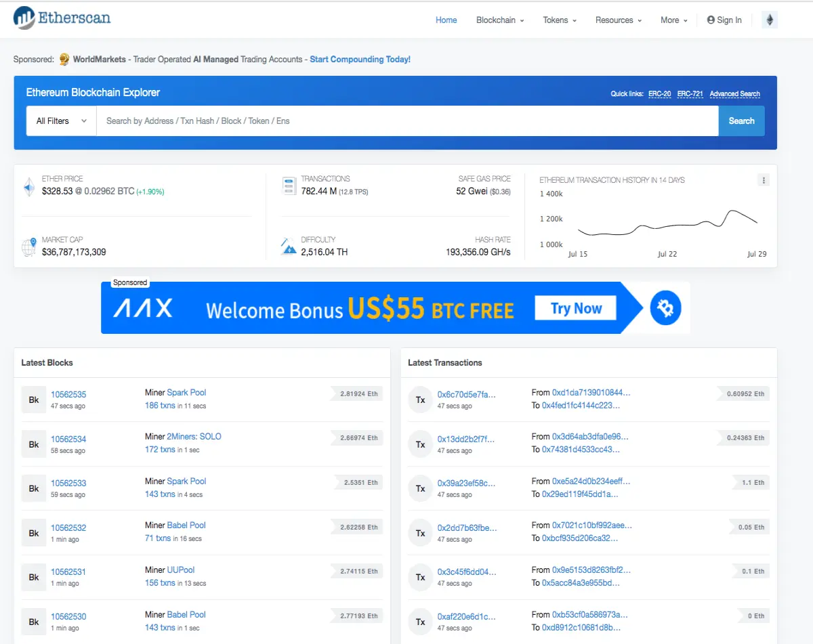Open the ERC-20 quick link

tap(660, 94)
